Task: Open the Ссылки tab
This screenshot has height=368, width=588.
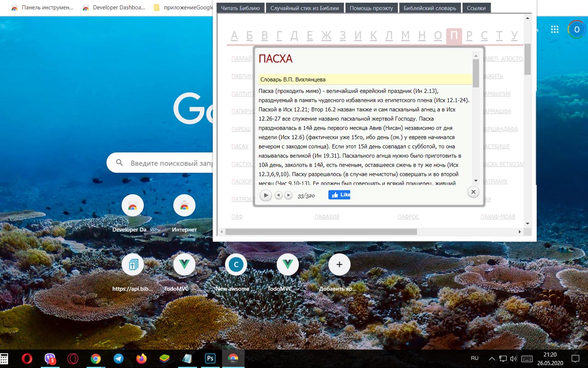Action: pos(476,8)
